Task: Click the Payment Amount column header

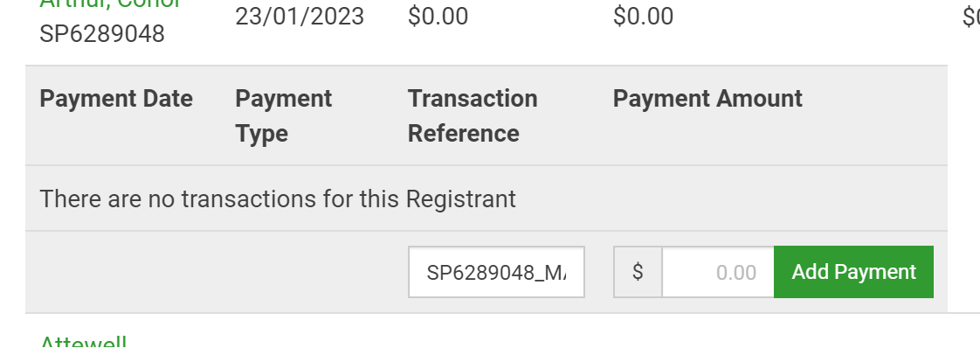Action: point(707,99)
